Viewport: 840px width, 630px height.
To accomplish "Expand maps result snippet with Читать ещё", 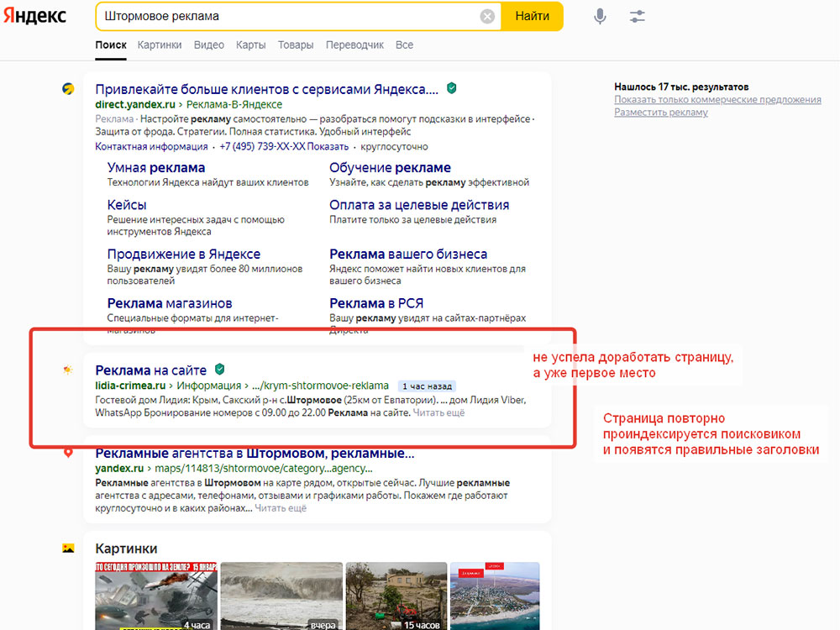I will click(281, 508).
